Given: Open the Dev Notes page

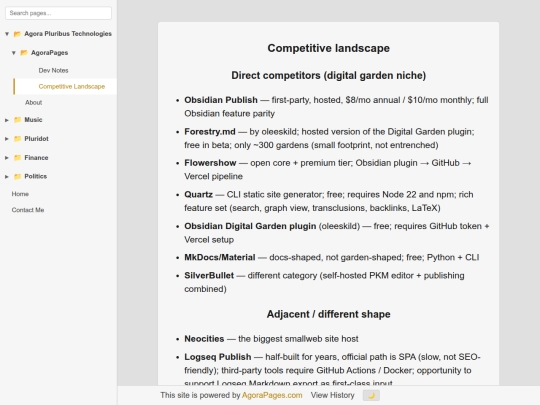Looking at the screenshot, I should (x=53, y=70).
